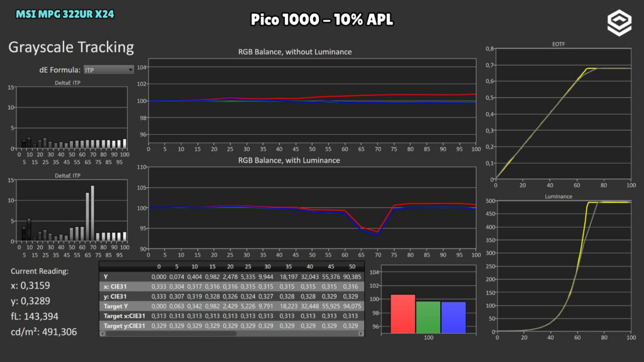The width and height of the screenshot is (644, 362).
Task: Click the Y value cell '0,074'
Action: tap(177, 277)
